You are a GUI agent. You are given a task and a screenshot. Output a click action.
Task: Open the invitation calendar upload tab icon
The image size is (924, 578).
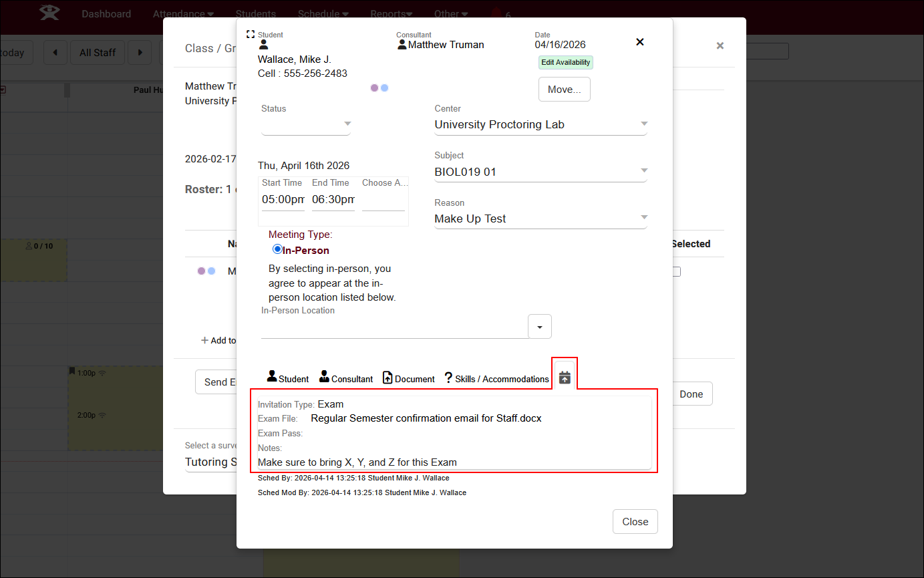pyautogui.click(x=565, y=378)
